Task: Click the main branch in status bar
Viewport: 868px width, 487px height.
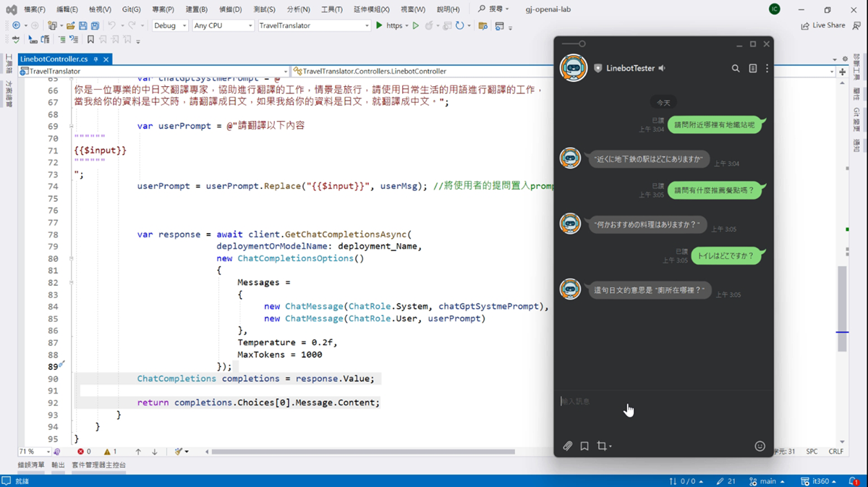Action: tap(767, 481)
